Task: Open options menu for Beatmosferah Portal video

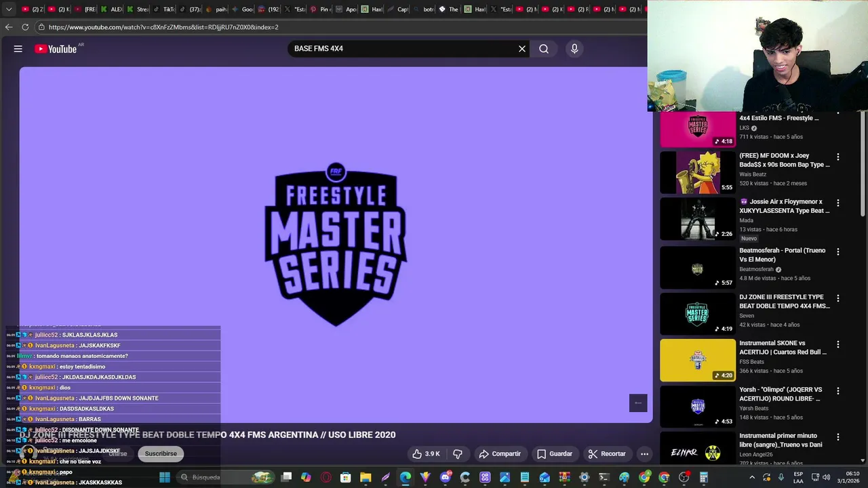Action: 838,251
